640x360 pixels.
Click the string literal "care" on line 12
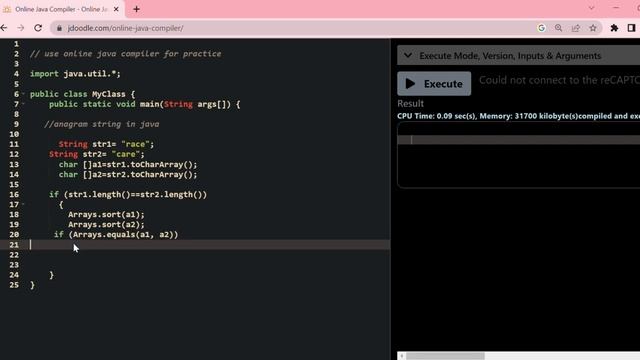click(x=126, y=154)
